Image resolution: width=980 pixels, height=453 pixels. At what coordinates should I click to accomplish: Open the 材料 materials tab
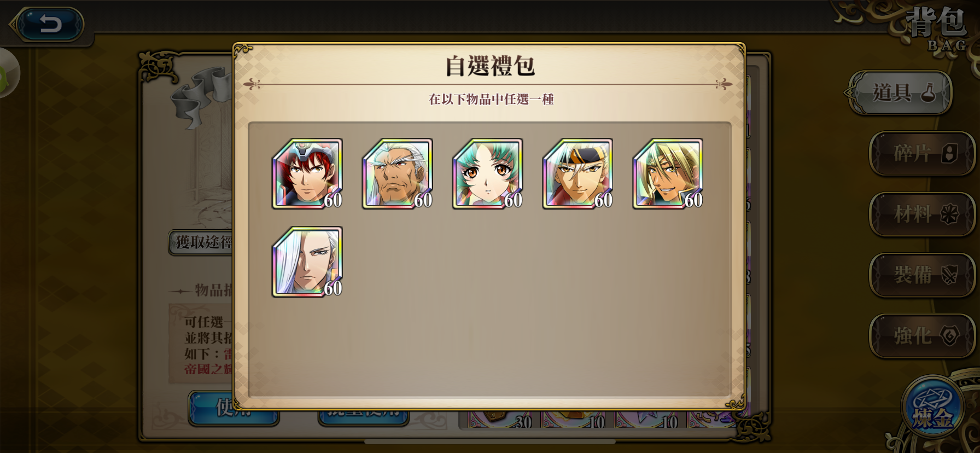(x=922, y=214)
